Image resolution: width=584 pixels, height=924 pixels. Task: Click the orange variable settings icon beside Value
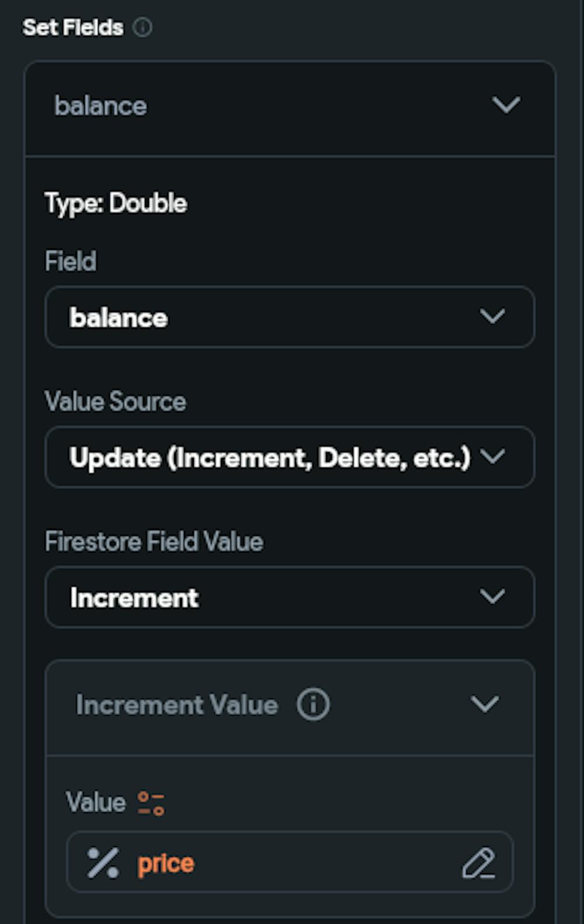tap(151, 803)
